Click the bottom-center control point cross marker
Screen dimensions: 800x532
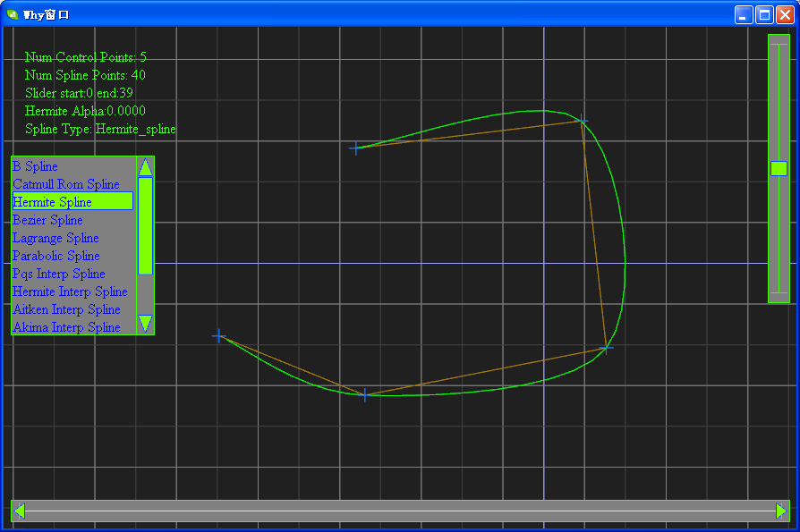365,395
